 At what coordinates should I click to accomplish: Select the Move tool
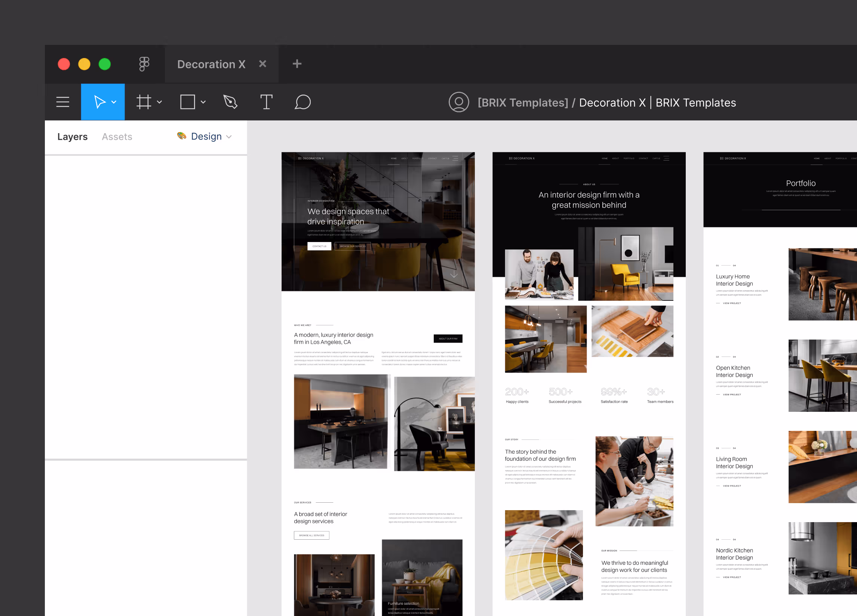tap(99, 102)
